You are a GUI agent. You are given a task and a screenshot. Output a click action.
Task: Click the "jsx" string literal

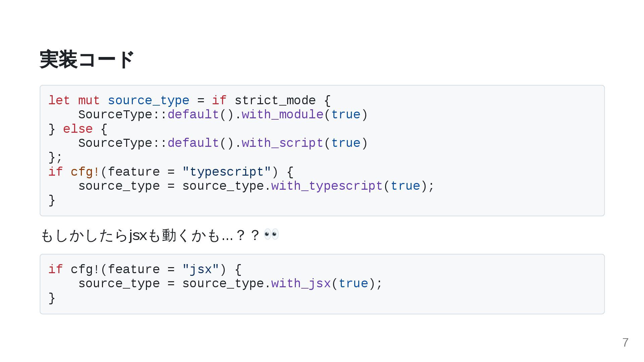pyautogui.click(x=201, y=269)
